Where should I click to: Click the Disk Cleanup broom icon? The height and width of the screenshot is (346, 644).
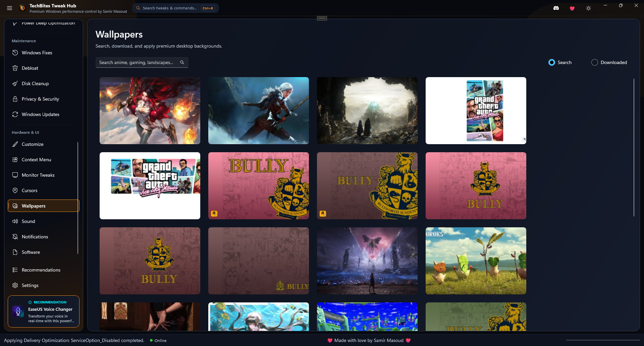15,83
